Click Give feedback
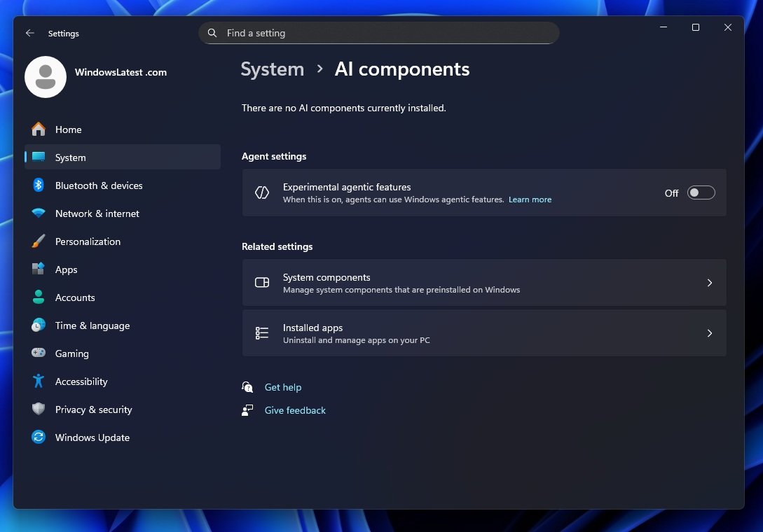The height and width of the screenshot is (532, 763). point(295,410)
